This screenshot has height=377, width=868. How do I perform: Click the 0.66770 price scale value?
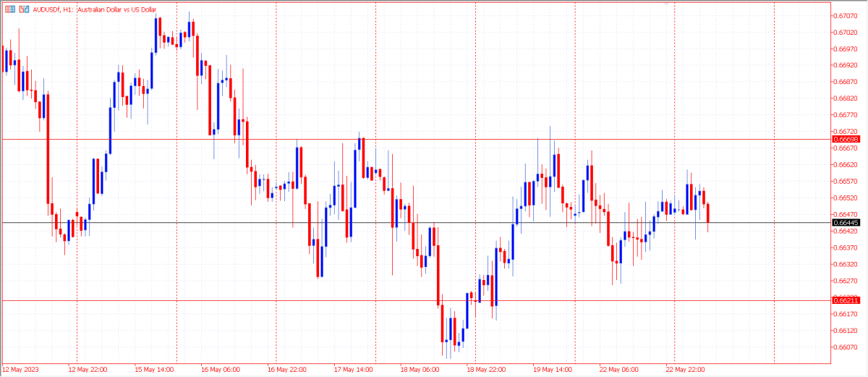tap(846, 115)
